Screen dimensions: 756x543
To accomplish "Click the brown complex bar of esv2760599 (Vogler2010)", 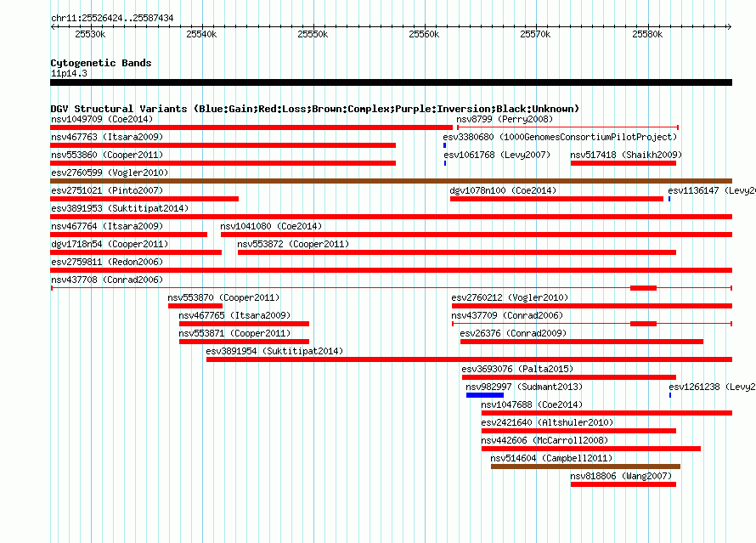I will 391,181.
